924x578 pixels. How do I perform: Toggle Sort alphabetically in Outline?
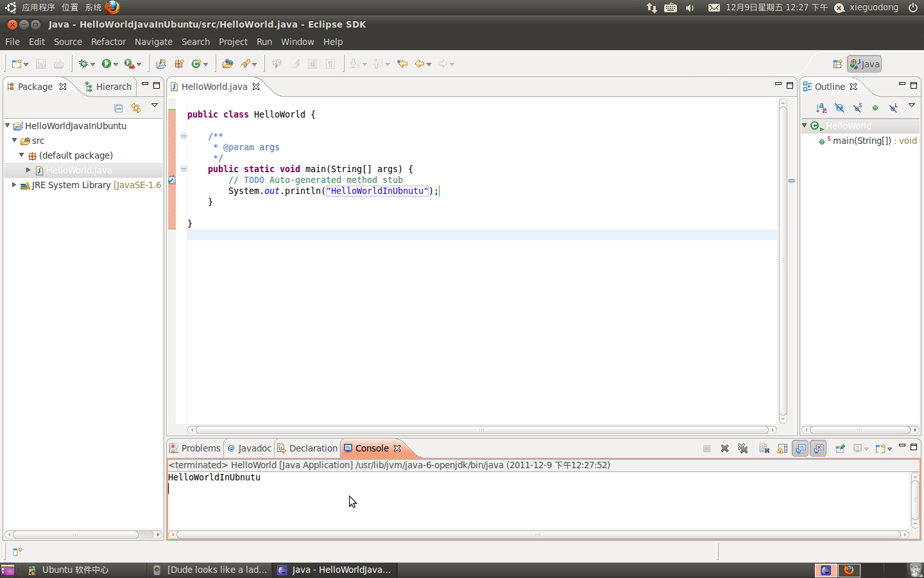click(x=821, y=108)
